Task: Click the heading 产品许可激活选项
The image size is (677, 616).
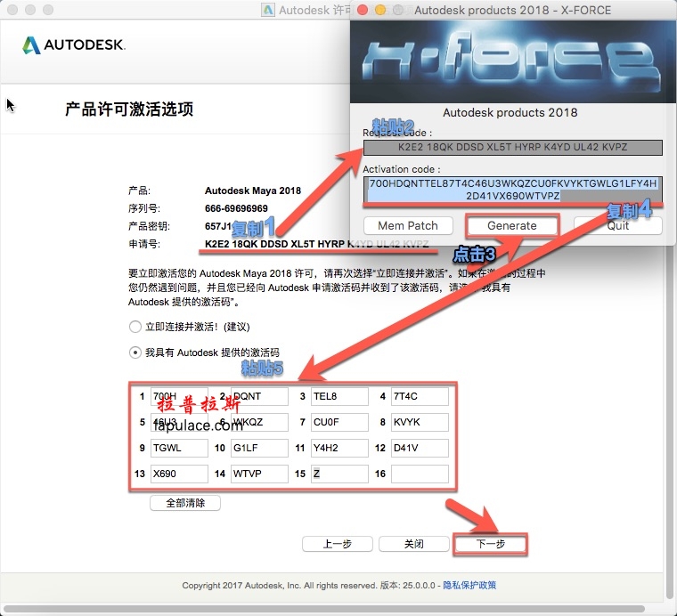Action: (129, 109)
